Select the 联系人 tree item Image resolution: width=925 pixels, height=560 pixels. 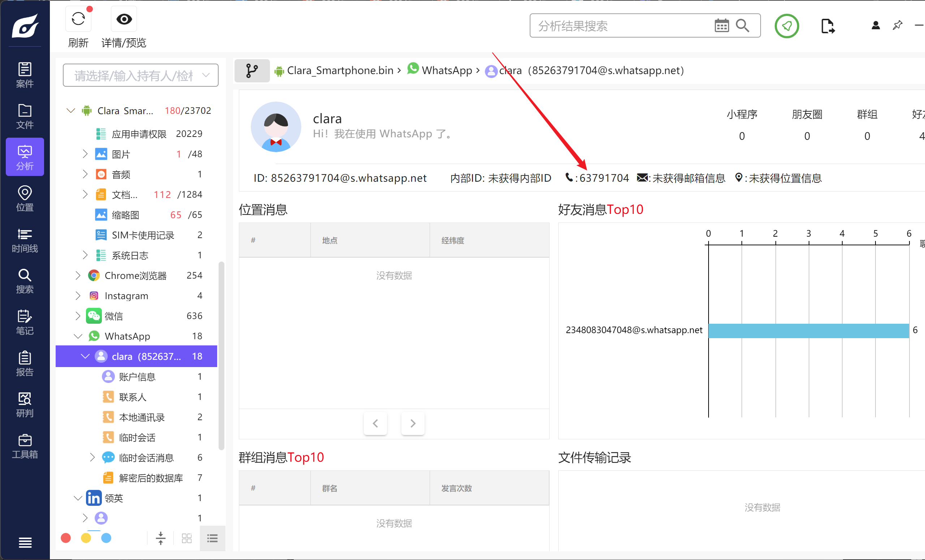click(x=132, y=397)
